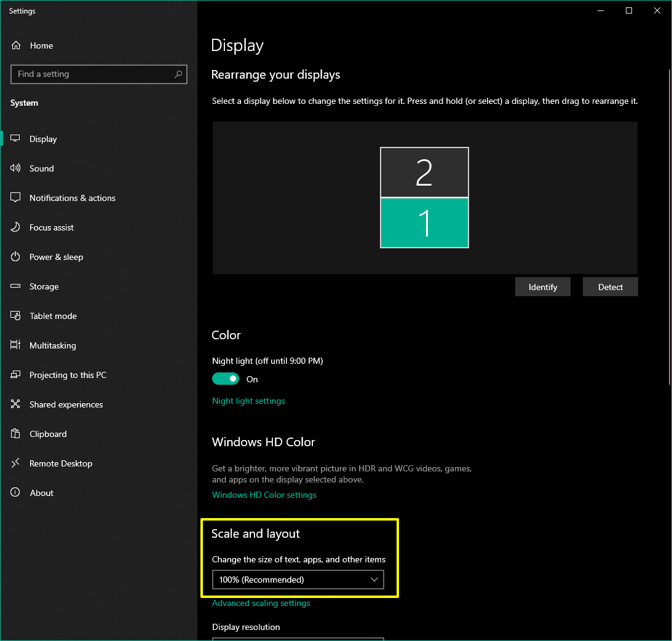
Task: Click the Notifications & actions icon
Action: pyautogui.click(x=15, y=197)
